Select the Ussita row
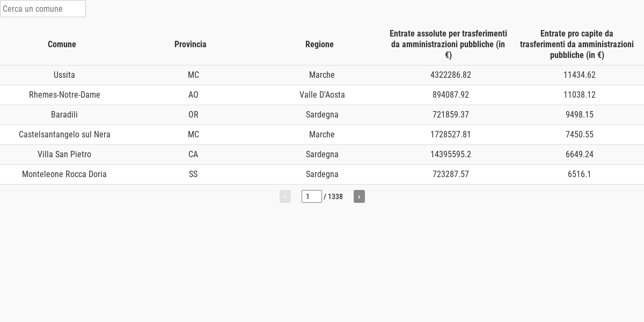Viewport: 644px width, 322px height. (x=322, y=75)
